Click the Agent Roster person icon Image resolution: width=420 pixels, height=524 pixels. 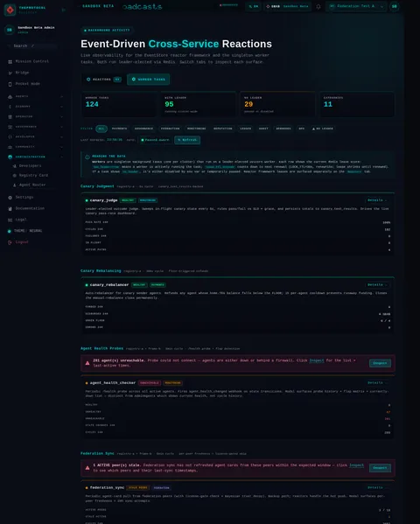[x=14, y=185]
